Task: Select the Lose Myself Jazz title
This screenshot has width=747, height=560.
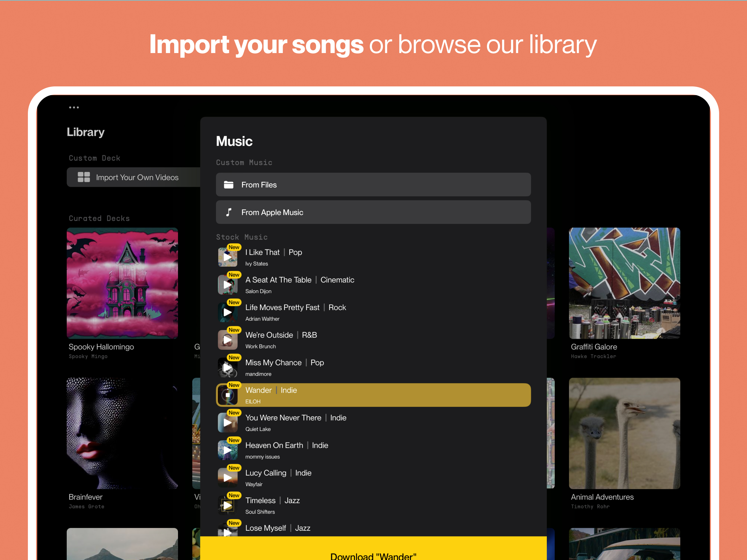Action: click(x=266, y=528)
